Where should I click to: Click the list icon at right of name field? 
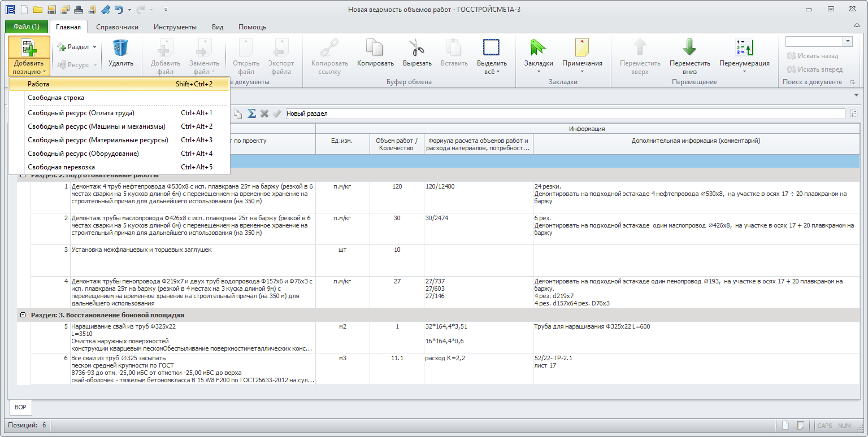[x=855, y=113]
